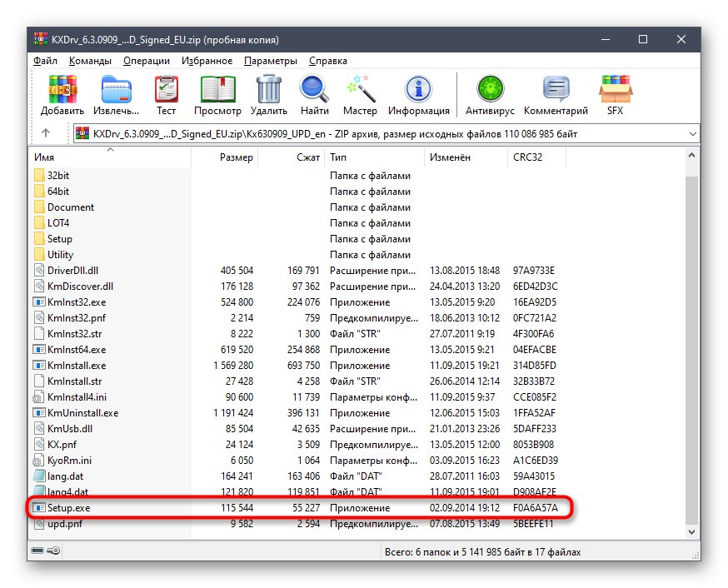The width and height of the screenshot is (728, 588).
Task: Open the Просмотр (View) book icon
Action: 217,89
